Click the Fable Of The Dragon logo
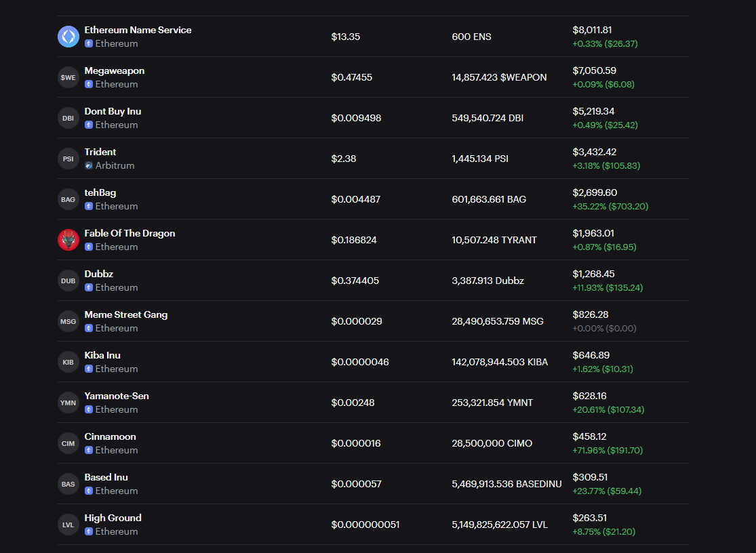The width and height of the screenshot is (756, 553). point(68,240)
